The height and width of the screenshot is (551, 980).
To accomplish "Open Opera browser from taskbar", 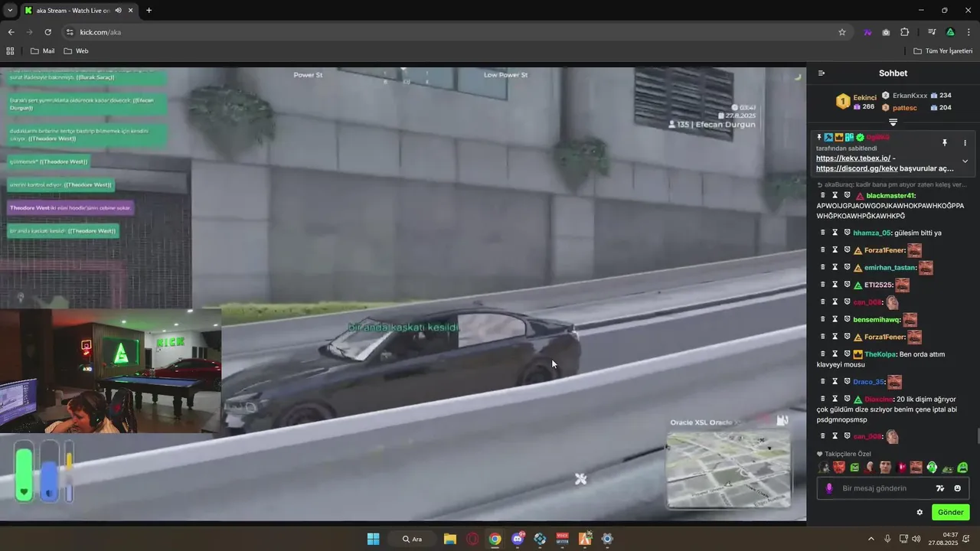I will [472, 539].
